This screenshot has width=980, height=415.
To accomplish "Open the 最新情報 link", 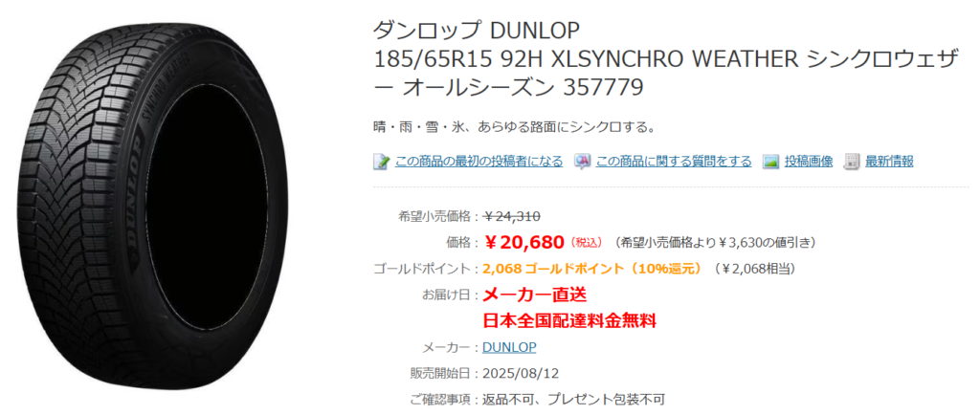I will [889, 162].
